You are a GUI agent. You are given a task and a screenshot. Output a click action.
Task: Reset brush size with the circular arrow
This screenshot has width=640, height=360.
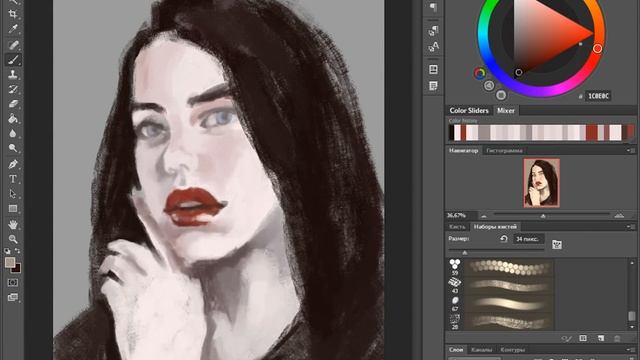[x=504, y=239]
